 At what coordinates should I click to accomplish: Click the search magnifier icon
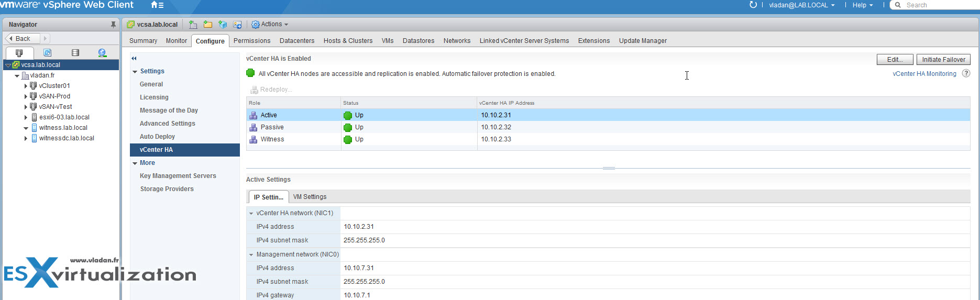point(898,5)
